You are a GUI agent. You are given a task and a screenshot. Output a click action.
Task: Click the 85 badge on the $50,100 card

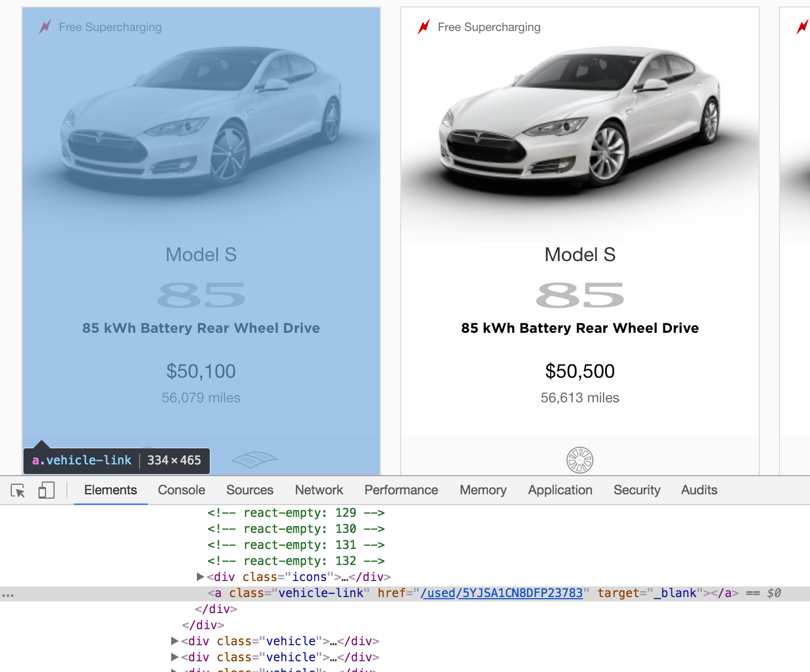[x=201, y=295]
